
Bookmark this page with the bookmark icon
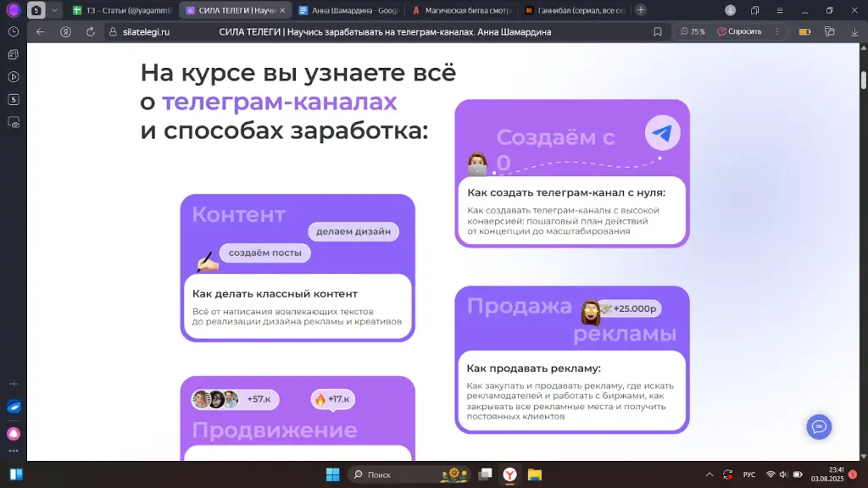tap(658, 32)
